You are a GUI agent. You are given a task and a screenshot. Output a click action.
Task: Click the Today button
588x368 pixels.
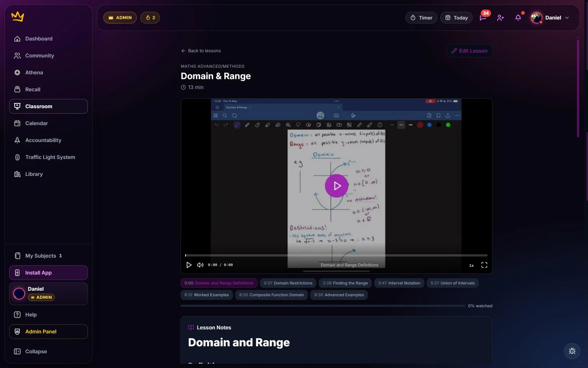(456, 18)
